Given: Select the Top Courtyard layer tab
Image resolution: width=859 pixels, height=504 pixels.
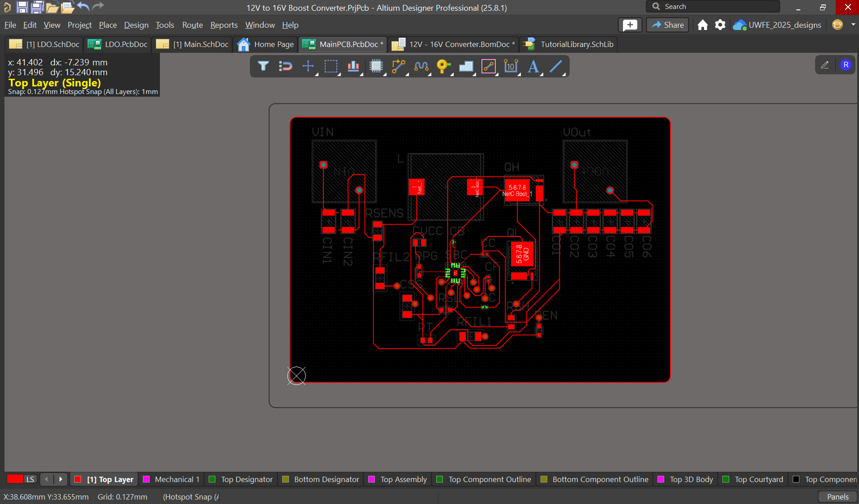Looking at the screenshot, I should (753, 479).
